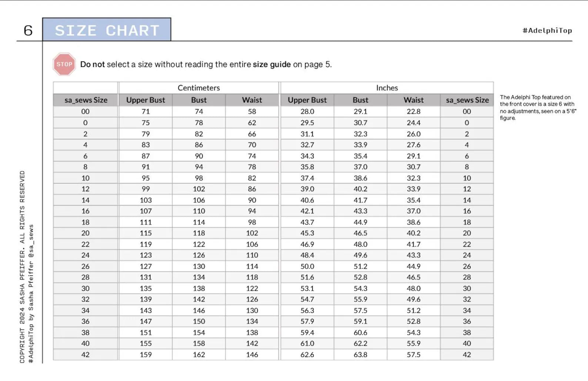Click the vertical copyright 2024 Sasha Pfeiffer text
The image size is (588, 381).
click(23, 266)
